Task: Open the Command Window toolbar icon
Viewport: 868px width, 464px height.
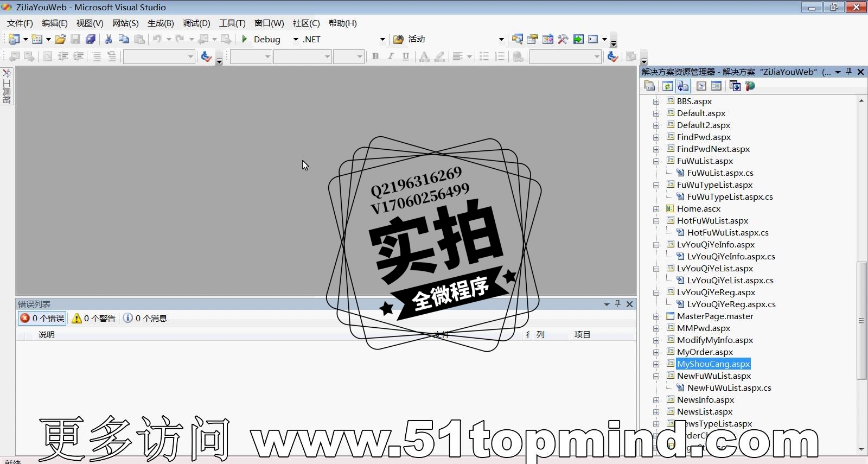Action: (x=593, y=39)
